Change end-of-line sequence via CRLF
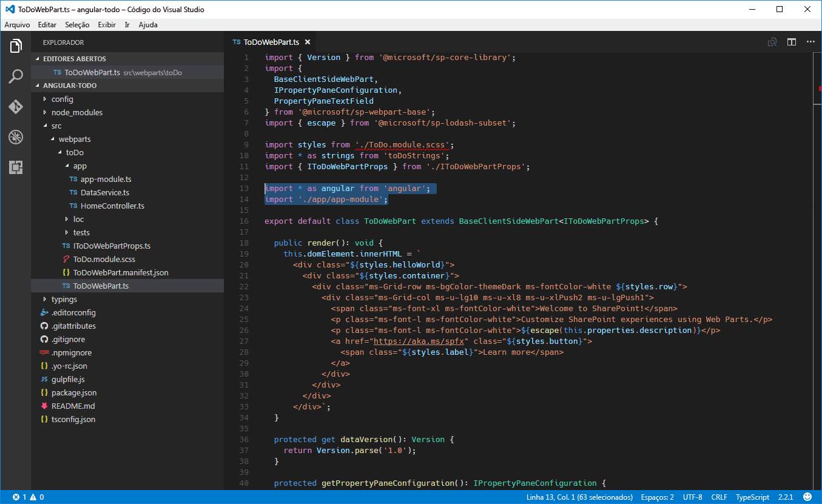822x504 pixels. pos(719,497)
